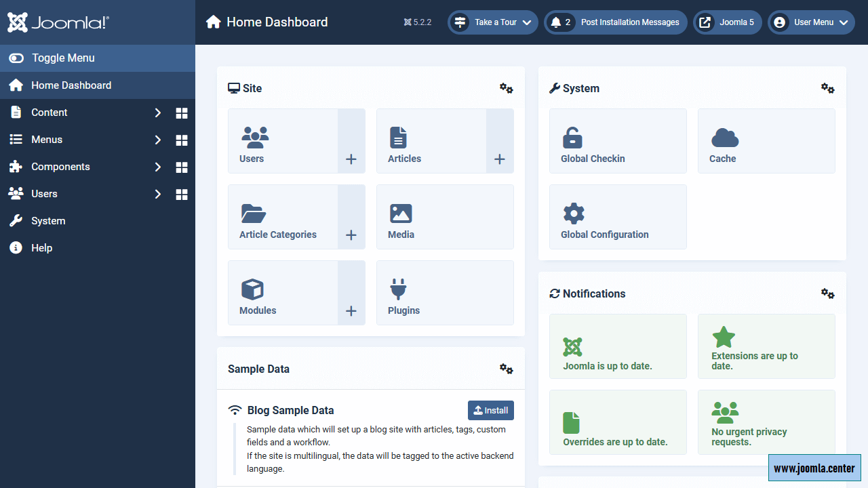Open the System module settings gear
The height and width of the screenshot is (488, 868).
pyautogui.click(x=828, y=88)
